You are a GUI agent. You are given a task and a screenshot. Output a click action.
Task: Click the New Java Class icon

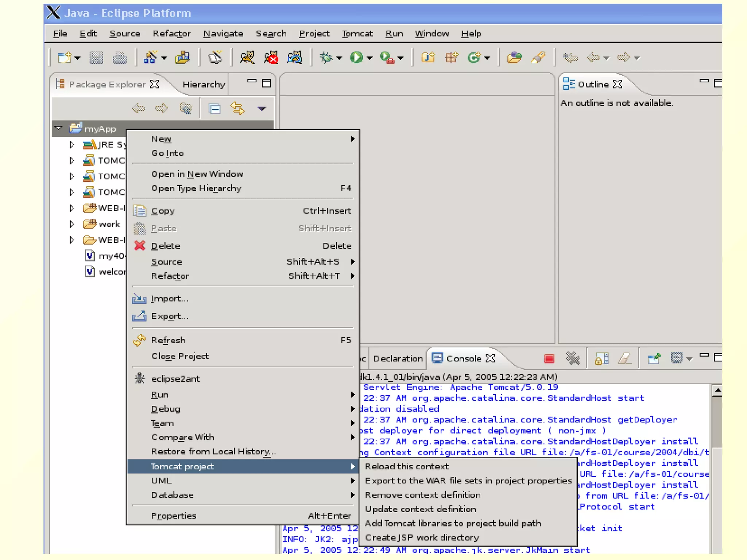[474, 58]
